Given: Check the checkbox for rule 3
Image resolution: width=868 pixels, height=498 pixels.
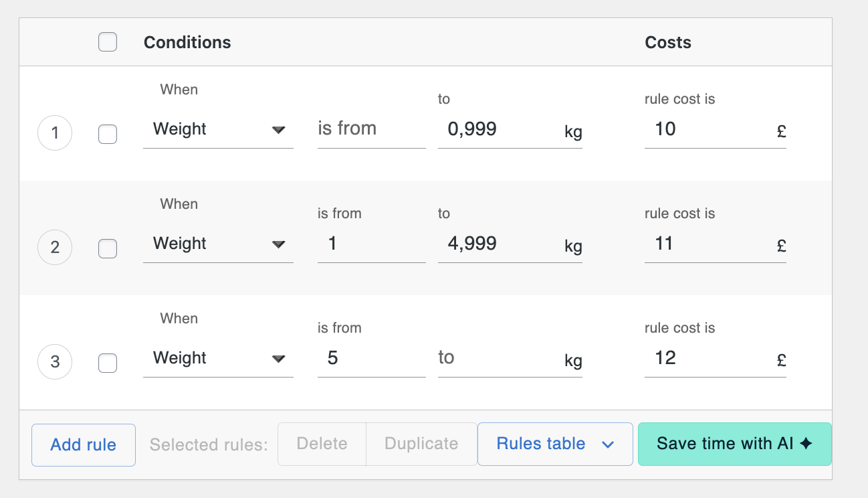Looking at the screenshot, I should [107, 362].
